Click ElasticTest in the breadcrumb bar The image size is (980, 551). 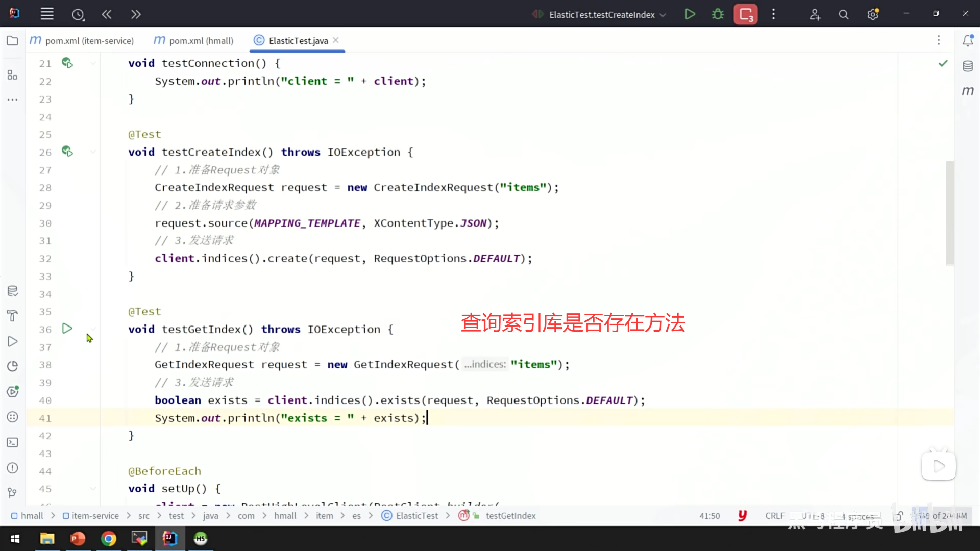tap(416, 516)
